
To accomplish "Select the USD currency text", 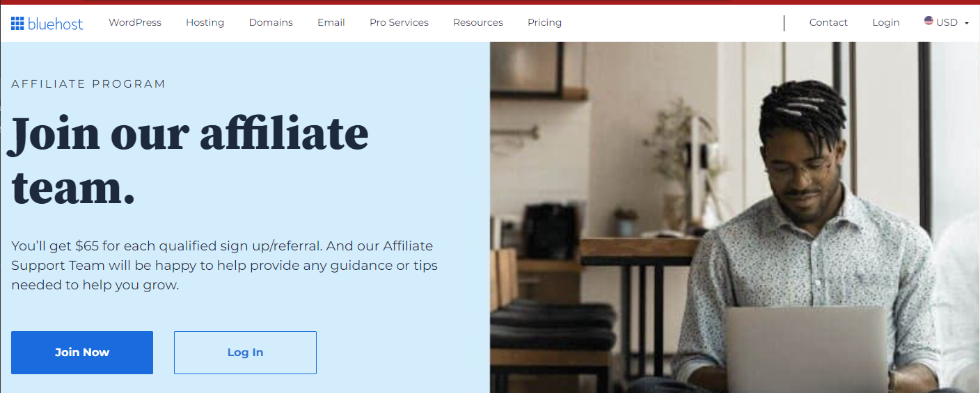I will [947, 22].
